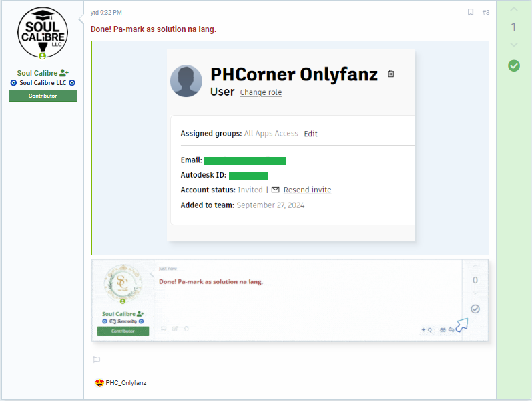This screenshot has height=401, width=532.
Task: Click the 'Soul Calibre LLC' user title
Action: pyautogui.click(x=43, y=83)
